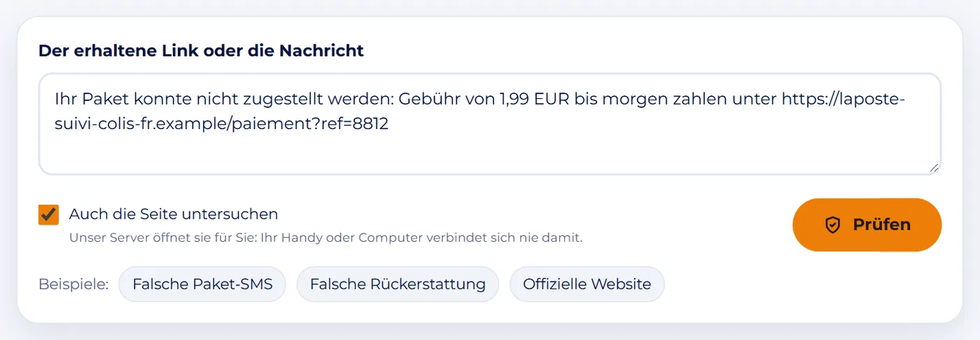This screenshot has height=340, width=980.
Task: Click on "1,99 EUR" in the message
Action: click(x=535, y=100)
